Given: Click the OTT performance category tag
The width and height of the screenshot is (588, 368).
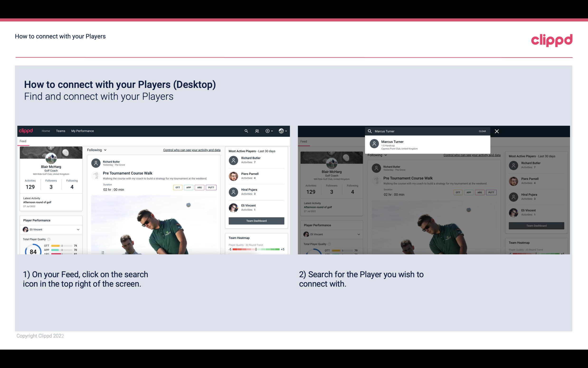Looking at the screenshot, I should 177,187.
